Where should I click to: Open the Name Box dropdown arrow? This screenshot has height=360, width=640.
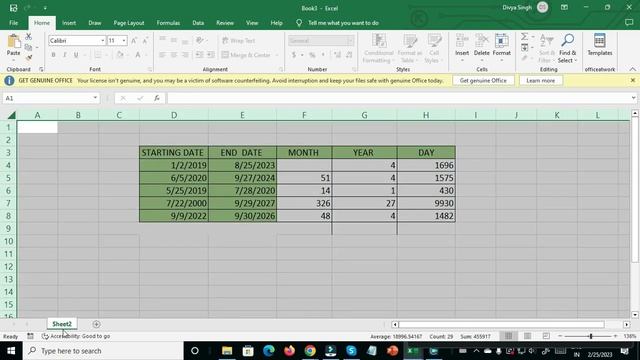point(95,98)
